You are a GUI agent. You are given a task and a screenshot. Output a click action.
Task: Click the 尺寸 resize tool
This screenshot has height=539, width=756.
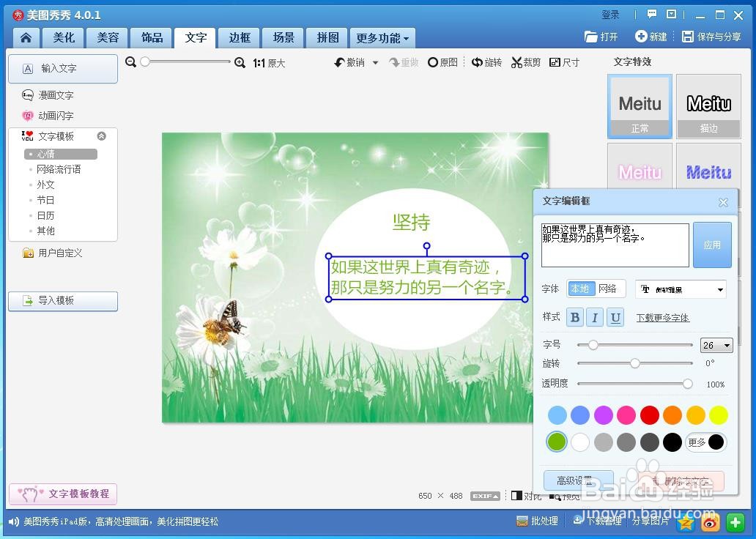pyautogui.click(x=565, y=63)
